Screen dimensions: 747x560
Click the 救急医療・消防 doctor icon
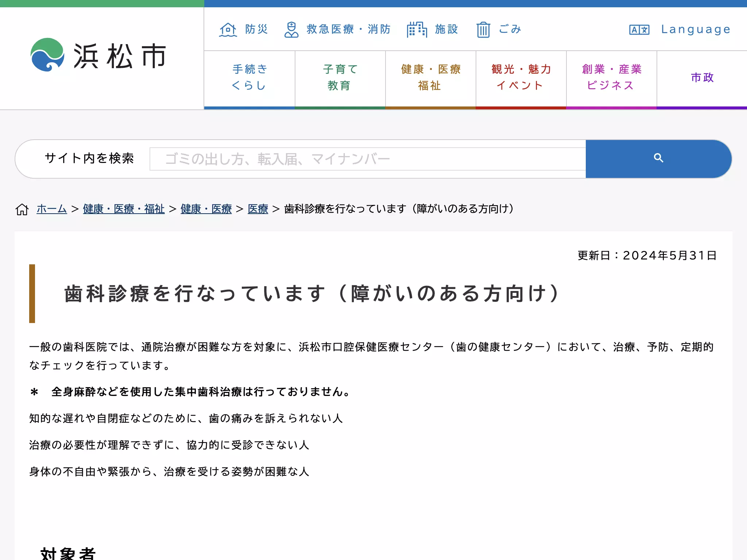[291, 30]
